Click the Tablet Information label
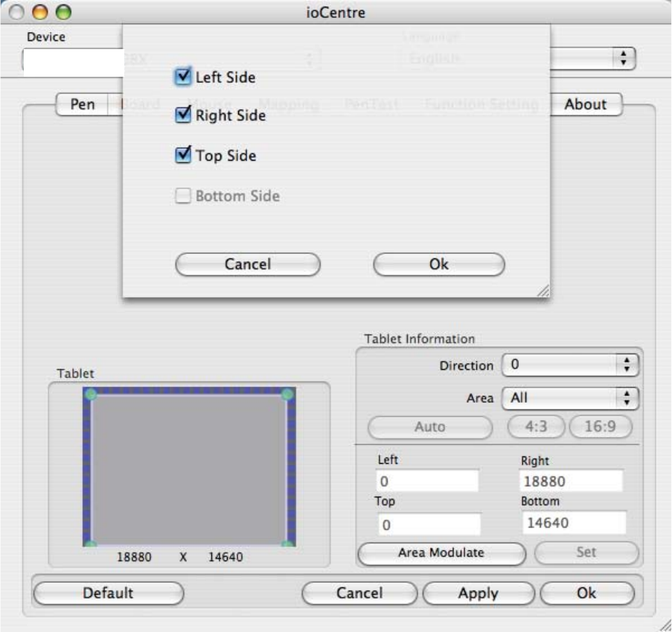This screenshot has height=632, width=672. tap(420, 339)
